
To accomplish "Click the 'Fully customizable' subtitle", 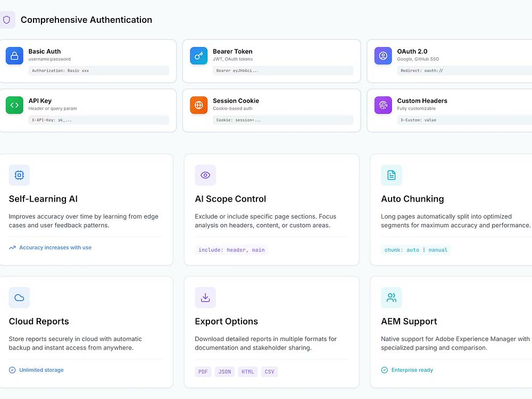I will point(417,109).
